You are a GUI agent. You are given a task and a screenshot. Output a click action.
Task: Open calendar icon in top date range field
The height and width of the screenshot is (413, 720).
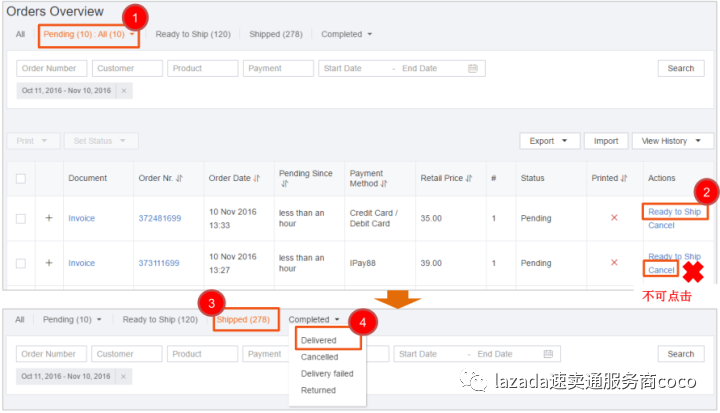472,68
